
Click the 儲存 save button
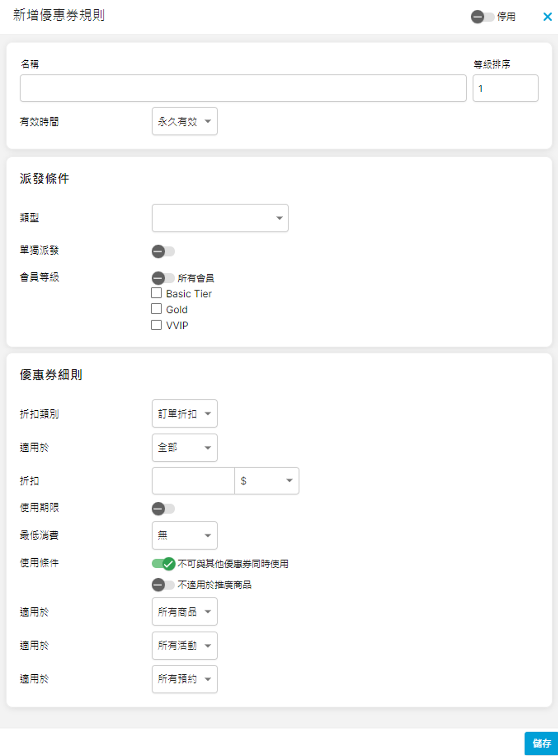pos(541,743)
